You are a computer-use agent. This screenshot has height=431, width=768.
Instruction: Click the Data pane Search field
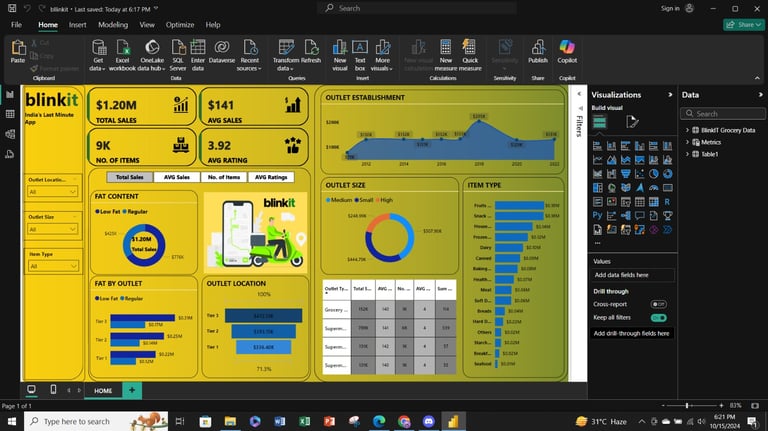tap(723, 114)
